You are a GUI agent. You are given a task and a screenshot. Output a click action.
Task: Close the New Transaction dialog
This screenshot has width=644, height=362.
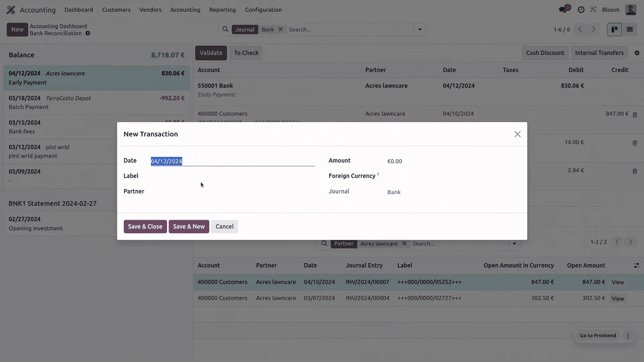(517, 134)
